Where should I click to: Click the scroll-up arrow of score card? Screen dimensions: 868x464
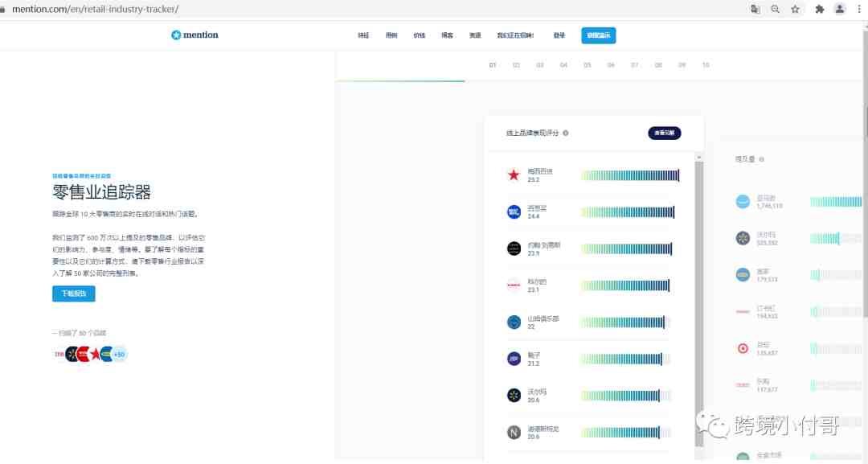[698, 158]
